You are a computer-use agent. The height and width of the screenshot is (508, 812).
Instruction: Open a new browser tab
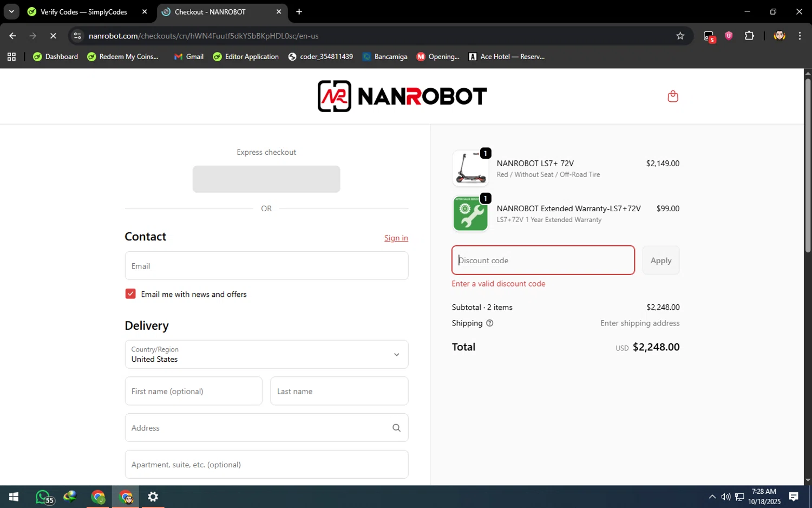tap(299, 11)
